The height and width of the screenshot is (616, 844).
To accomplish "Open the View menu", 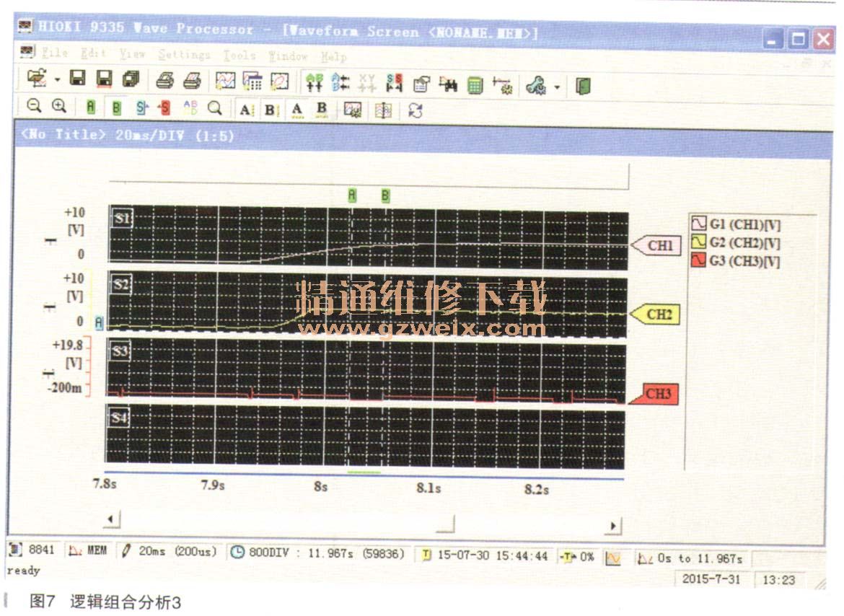I will click(133, 54).
